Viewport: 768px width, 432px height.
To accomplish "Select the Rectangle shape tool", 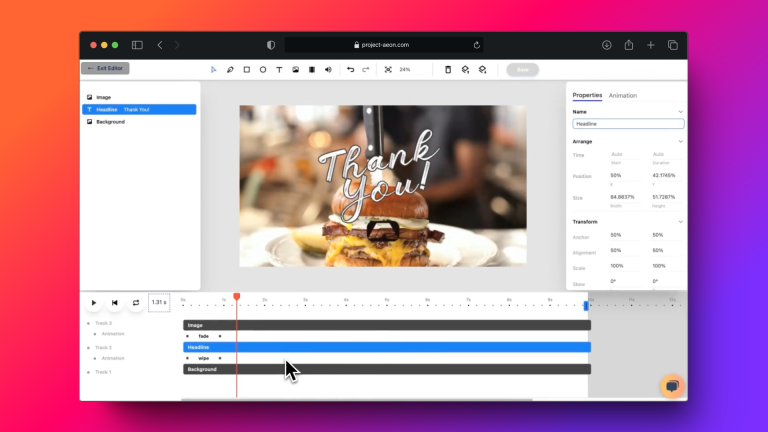I will (247, 70).
